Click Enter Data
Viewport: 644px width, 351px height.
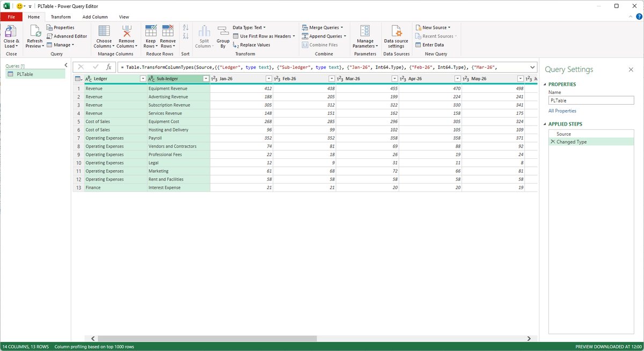(429, 45)
